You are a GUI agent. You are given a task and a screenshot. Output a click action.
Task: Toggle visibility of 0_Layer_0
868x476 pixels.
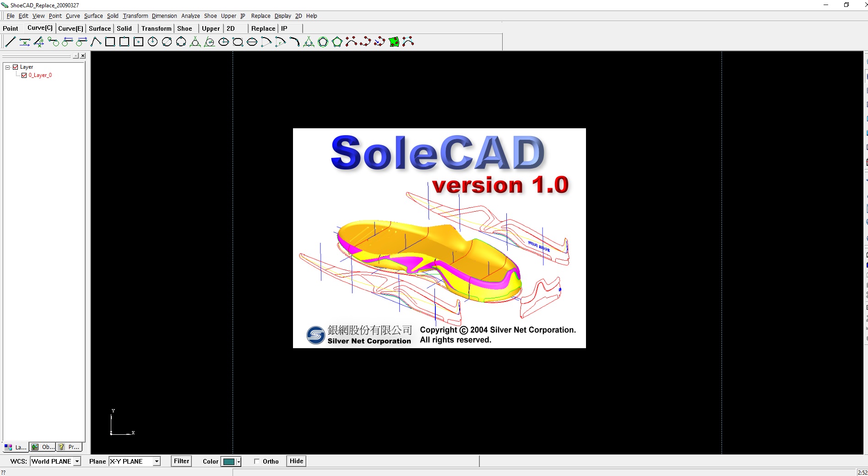pos(24,75)
